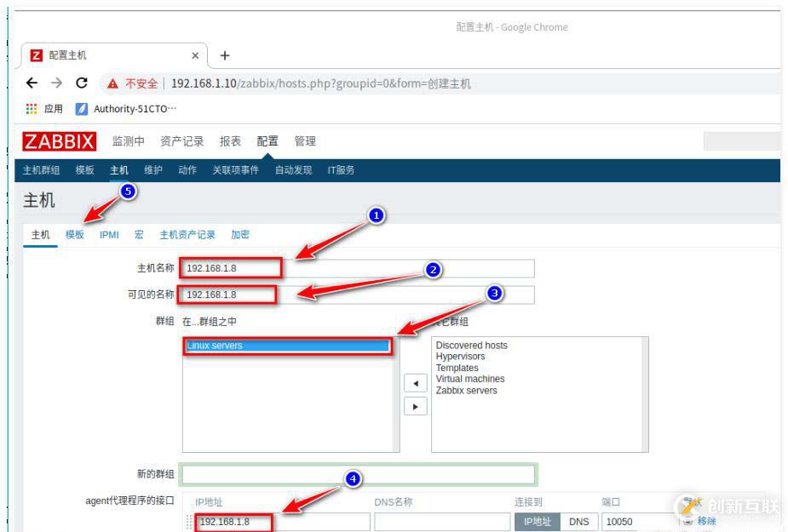Click the not-secure warning triangle icon
The image size is (788, 532).
[x=112, y=84]
